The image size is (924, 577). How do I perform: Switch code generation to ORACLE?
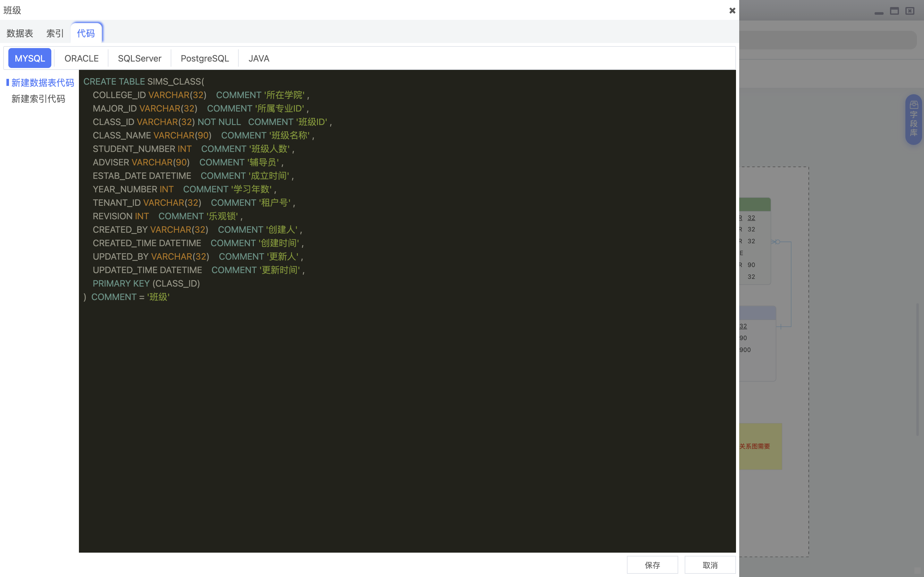point(81,58)
